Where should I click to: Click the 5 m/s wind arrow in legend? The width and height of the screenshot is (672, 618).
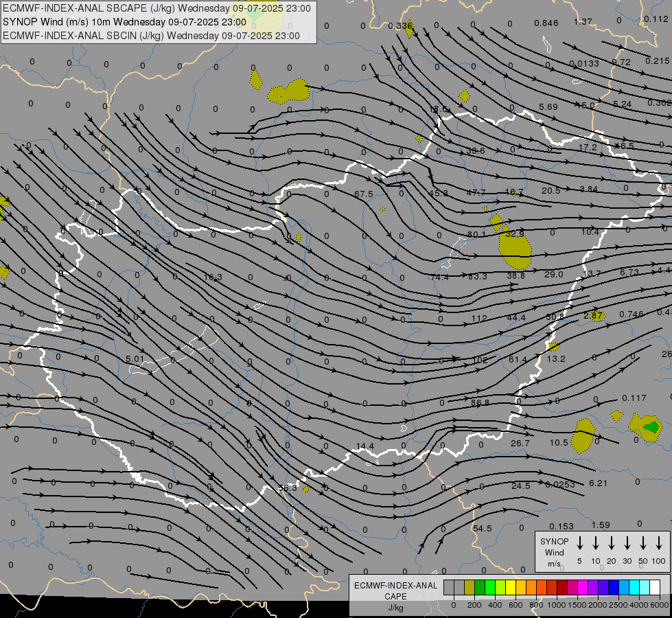[579, 543]
